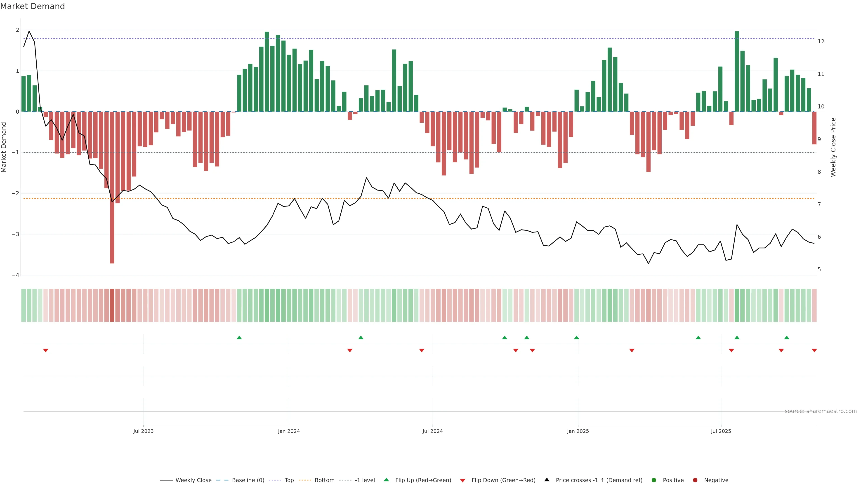Click the rightmost green flip-up triangle marker
Viewport: 868px width, 488px height.
tap(786, 338)
